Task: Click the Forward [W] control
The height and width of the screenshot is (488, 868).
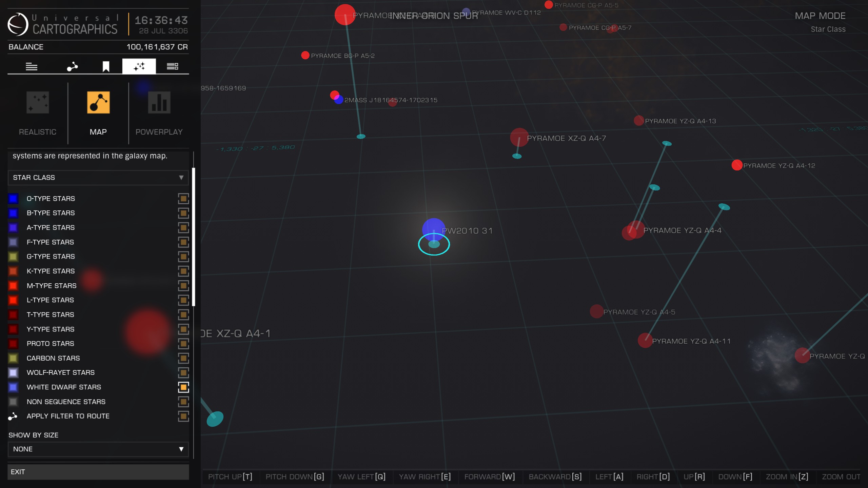Action: coord(490,477)
